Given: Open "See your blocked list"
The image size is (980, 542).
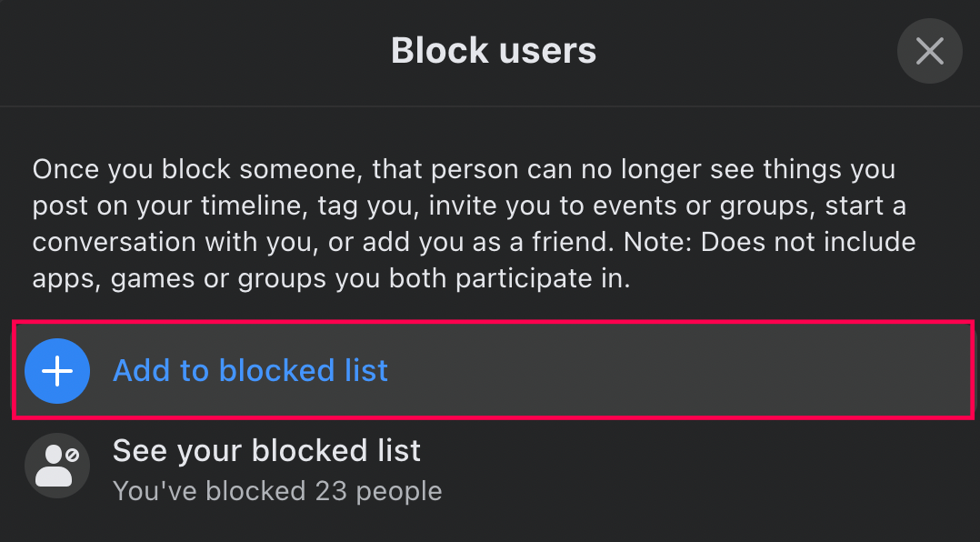Looking at the screenshot, I should [266, 450].
